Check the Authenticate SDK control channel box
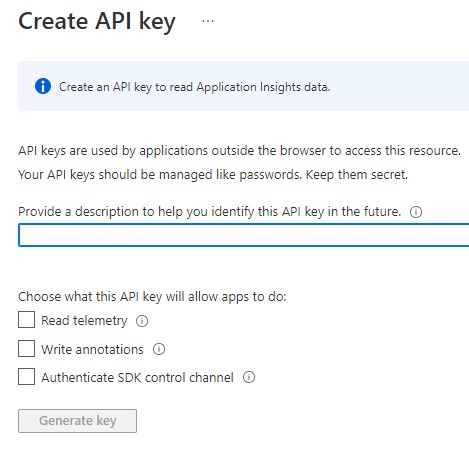469x449 pixels. click(x=26, y=376)
